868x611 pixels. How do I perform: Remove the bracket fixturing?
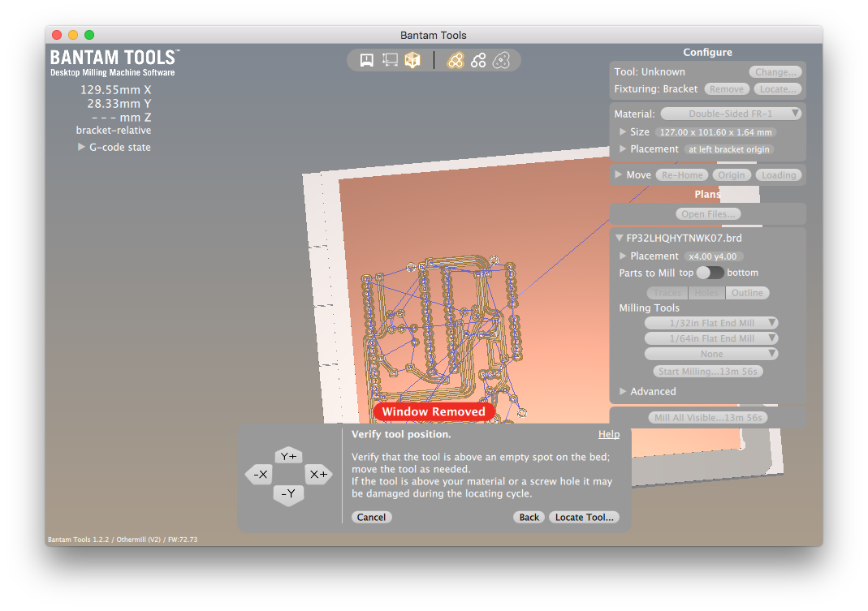727,89
